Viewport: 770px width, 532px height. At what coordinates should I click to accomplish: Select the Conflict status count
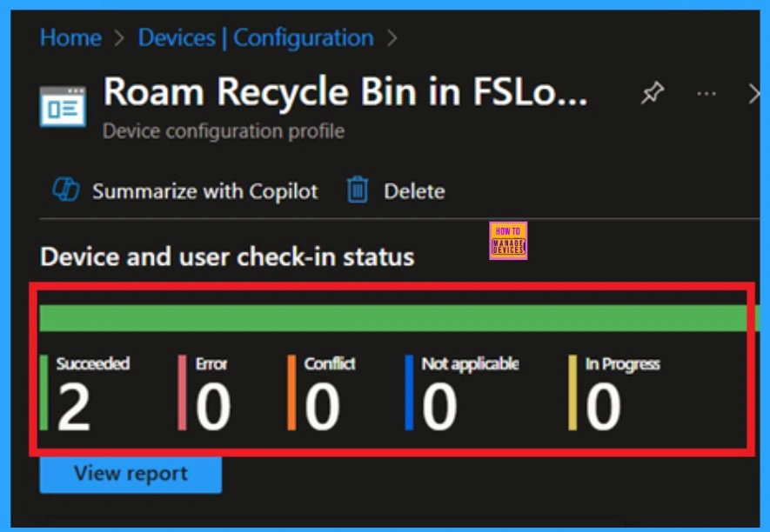click(322, 408)
